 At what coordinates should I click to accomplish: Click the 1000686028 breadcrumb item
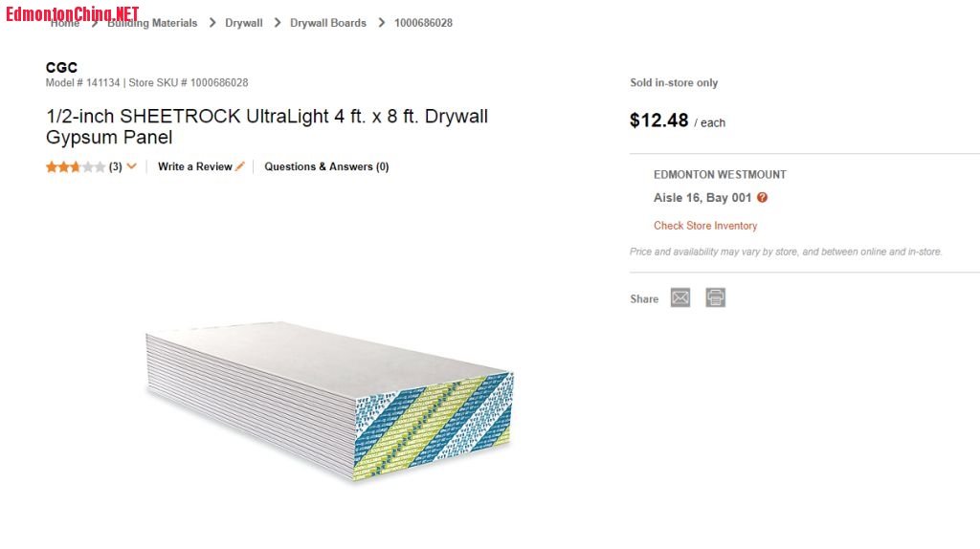[x=423, y=23]
